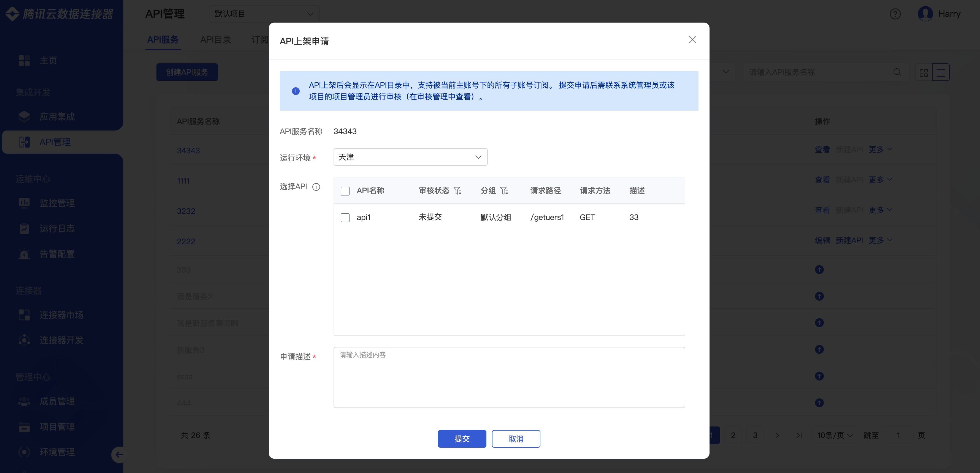Screen dimensions: 980x473
Task: Open 监控管理 in the sidebar
Action: click(47, 203)
